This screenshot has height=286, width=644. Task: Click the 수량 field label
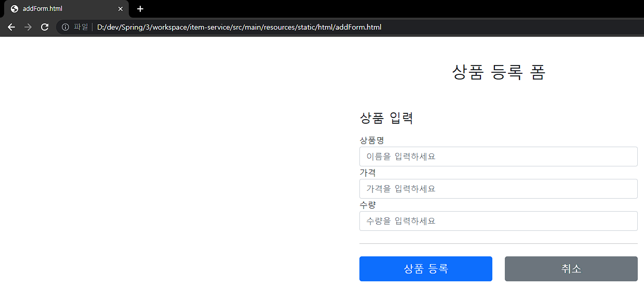(x=368, y=205)
